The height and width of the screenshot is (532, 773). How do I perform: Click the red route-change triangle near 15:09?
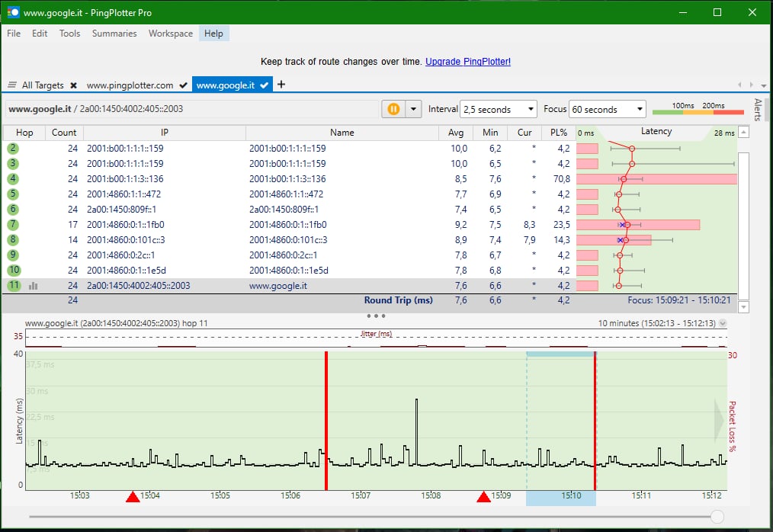point(483,496)
